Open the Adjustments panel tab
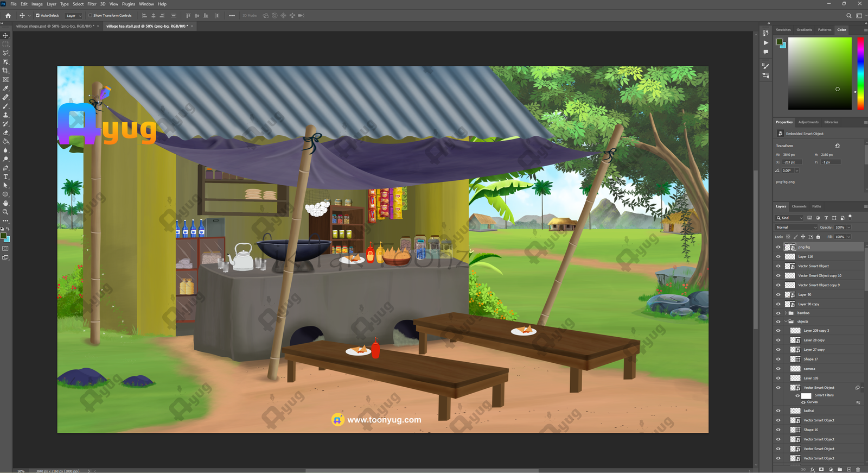Viewport: 868px width, 473px height. point(808,122)
